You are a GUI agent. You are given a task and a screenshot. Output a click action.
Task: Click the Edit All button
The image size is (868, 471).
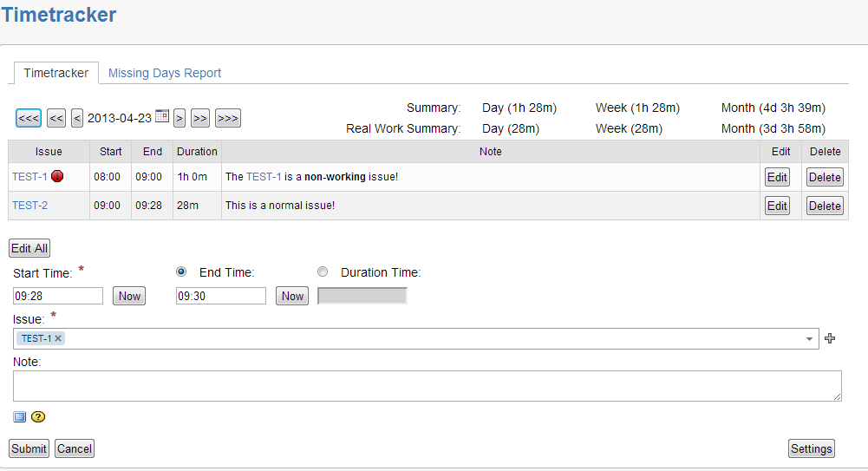point(29,248)
